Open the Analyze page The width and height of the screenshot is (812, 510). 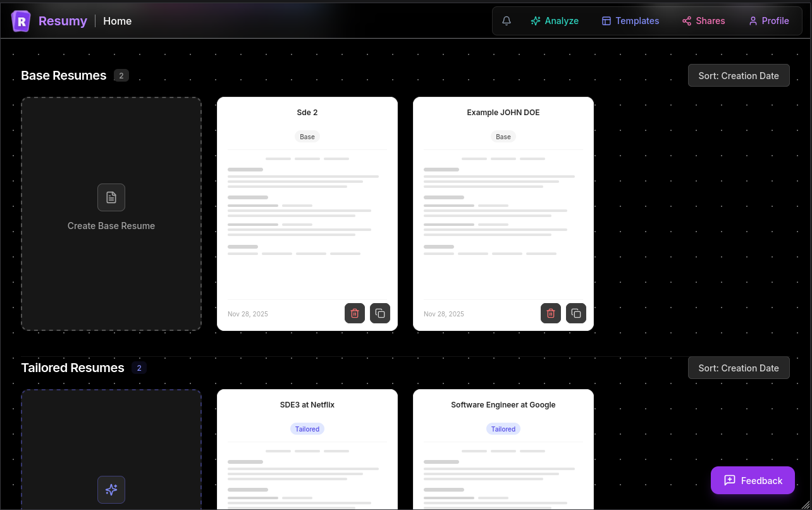tap(555, 21)
